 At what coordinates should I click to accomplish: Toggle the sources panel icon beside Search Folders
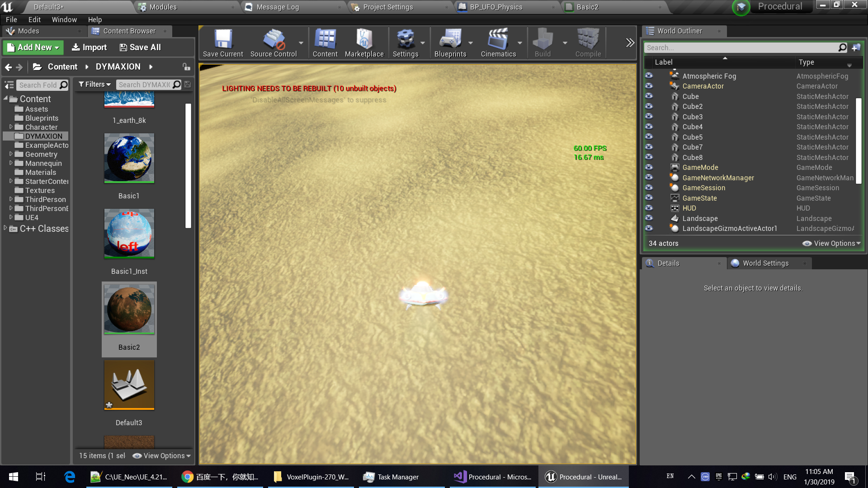(x=9, y=85)
